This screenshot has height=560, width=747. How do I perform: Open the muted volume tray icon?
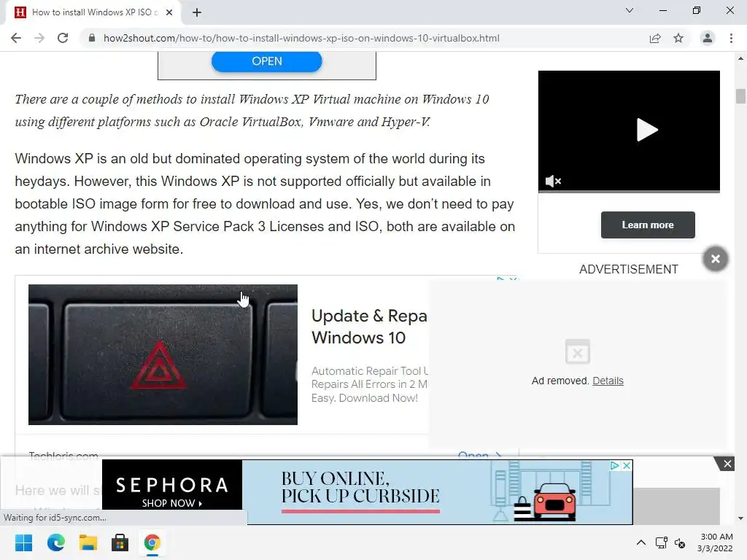click(x=680, y=542)
